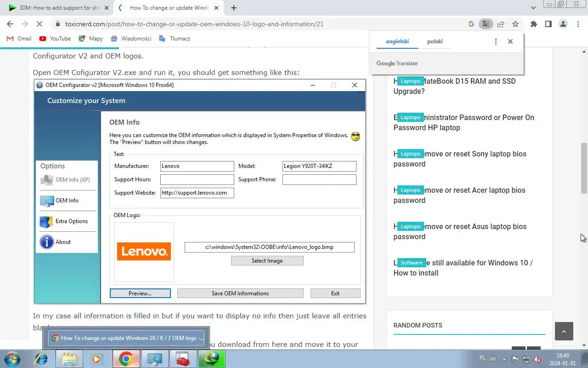Click the Software category tag
The image size is (588, 368).
click(x=412, y=263)
